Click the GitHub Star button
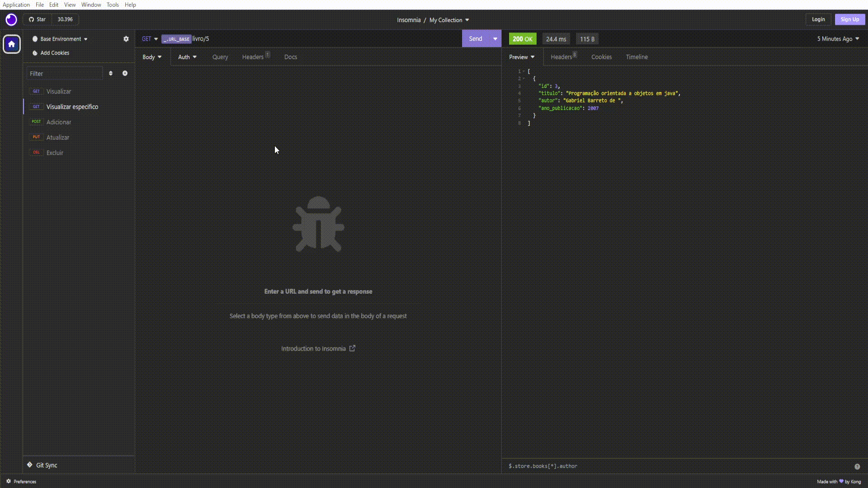The image size is (868, 488). pyautogui.click(x=38, y=19)
